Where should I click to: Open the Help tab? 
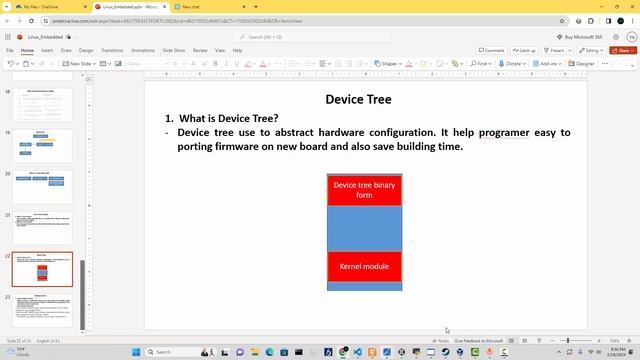(238, 51)
